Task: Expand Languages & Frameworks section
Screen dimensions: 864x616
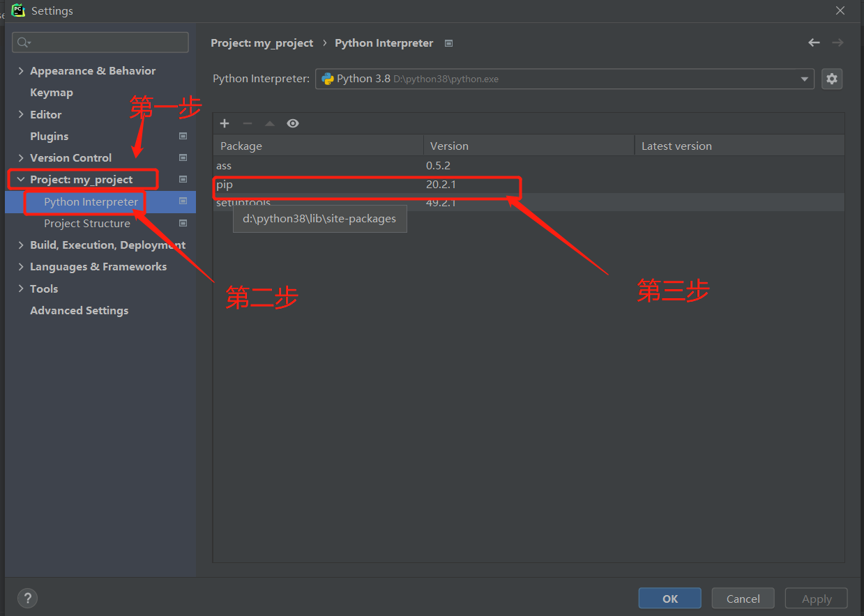Action: coord(21,266)
